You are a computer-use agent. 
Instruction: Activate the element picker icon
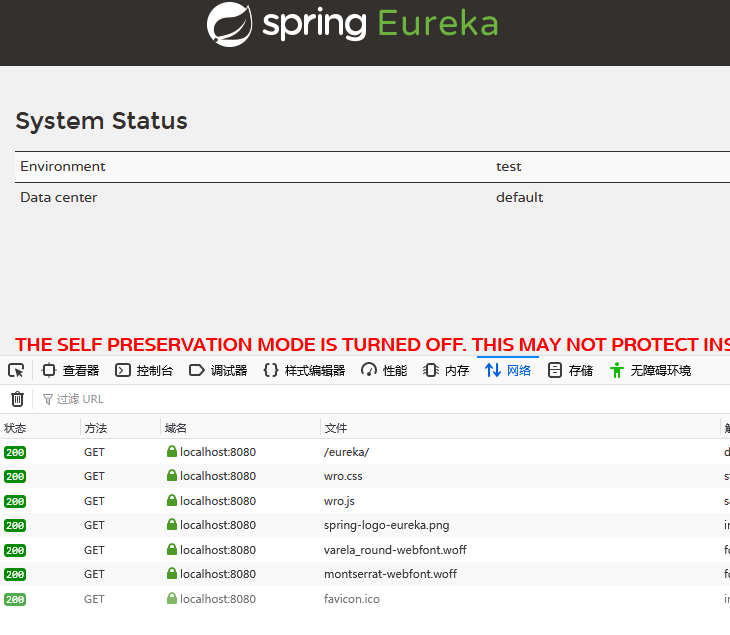(16, 371)
